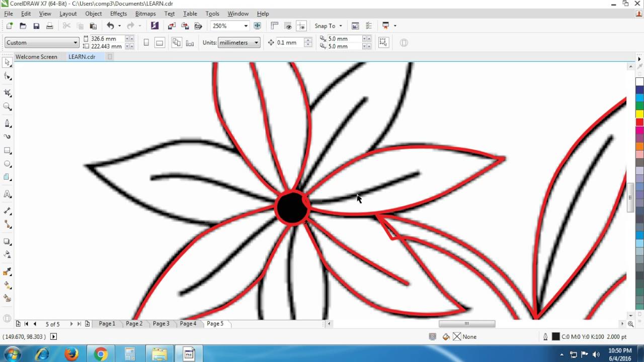Screen dimensions: 644x362
Task: Open the Bitmaps menu
Action: (145, 14)
